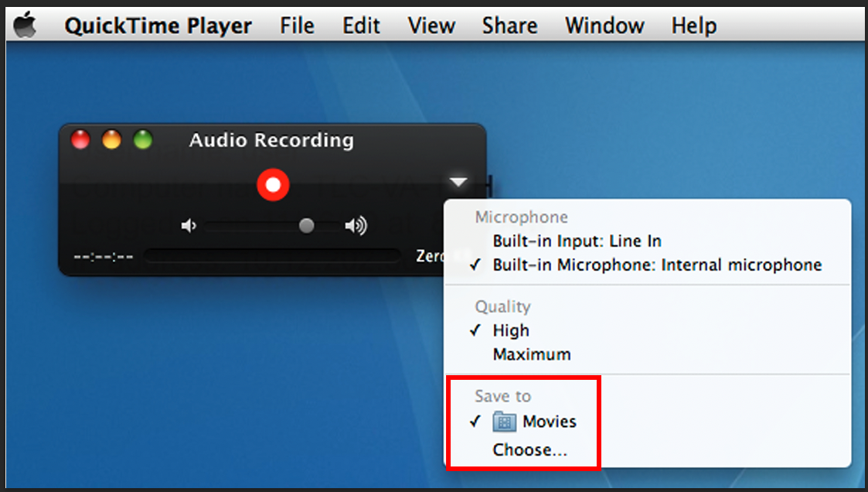The width and height of the screenshot is (868, 492).
Task: Click the Apple menu logo
Action: (25, 26)
